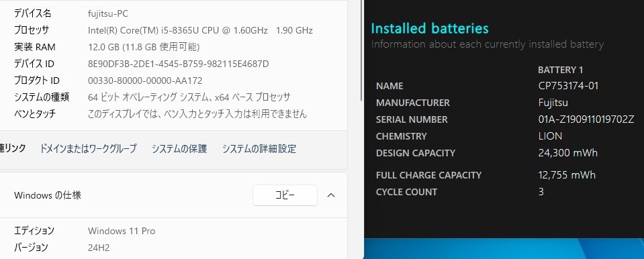This screenshot has width=644, height=259.
Task: Select device name value fujitsu-PC
Action: 107,13
